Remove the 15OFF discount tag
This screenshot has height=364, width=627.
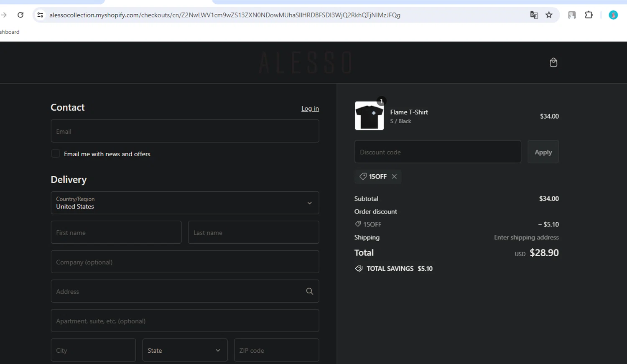[x=394, y=176]
